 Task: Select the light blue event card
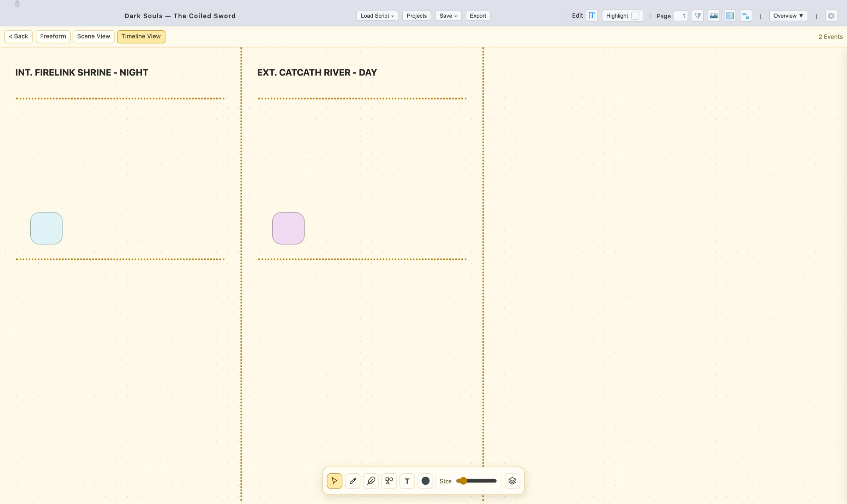point(46,228)
